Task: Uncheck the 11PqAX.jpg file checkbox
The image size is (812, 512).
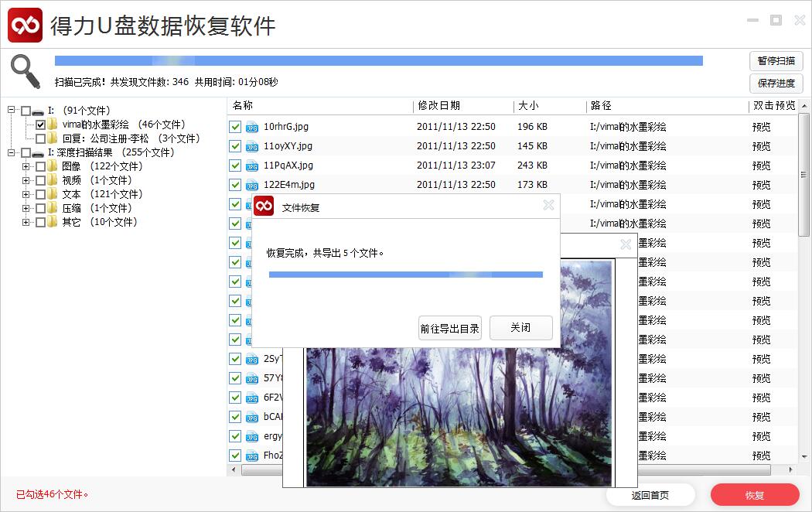Action: (235, 166)
